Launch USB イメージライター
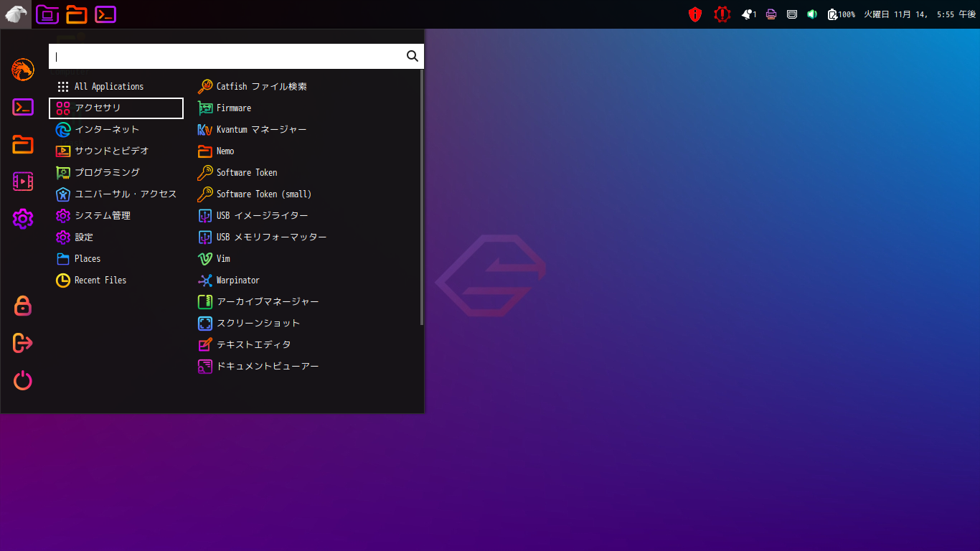980x551 pixels. pos(305,215)
